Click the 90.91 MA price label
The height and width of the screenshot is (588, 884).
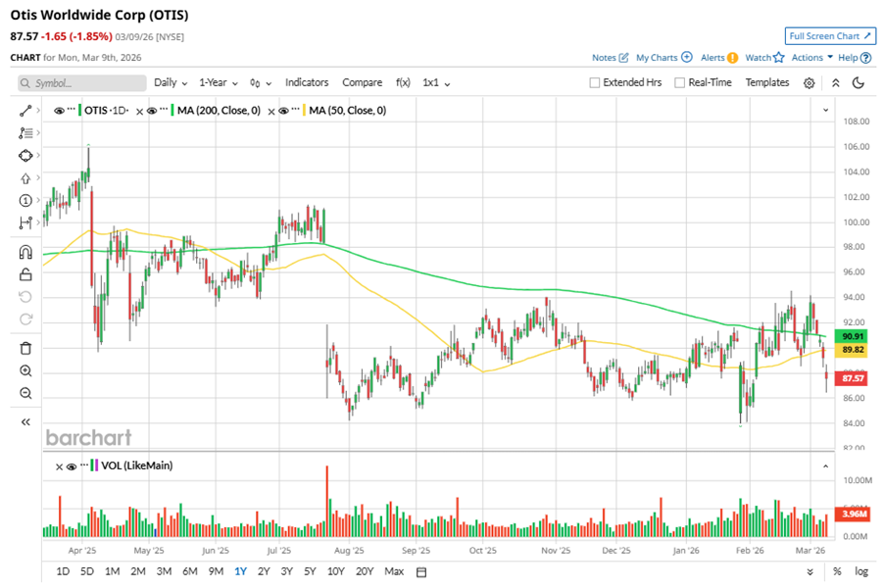853,336
